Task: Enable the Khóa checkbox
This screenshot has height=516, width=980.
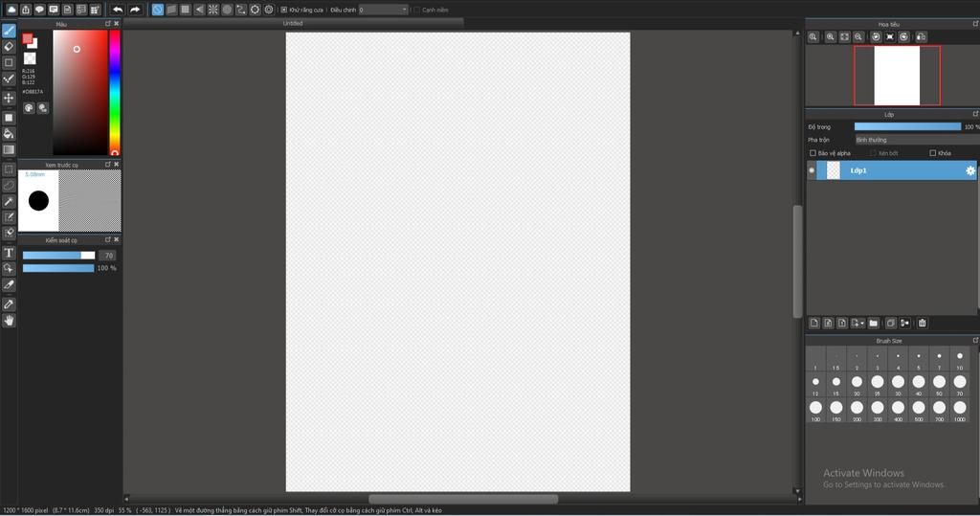Action: (x=932, y=152)
